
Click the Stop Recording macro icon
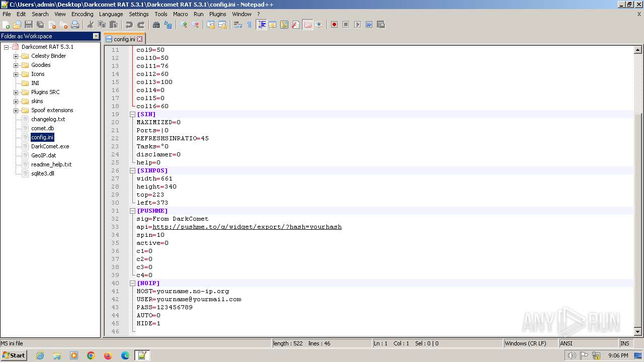click(x=346, y=25)
